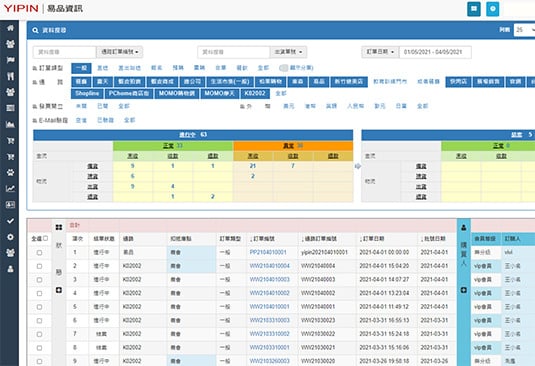Click the green 正常 header in left summary
The image size is (535, 366).
pyautogui.click(x=173, y=146)
